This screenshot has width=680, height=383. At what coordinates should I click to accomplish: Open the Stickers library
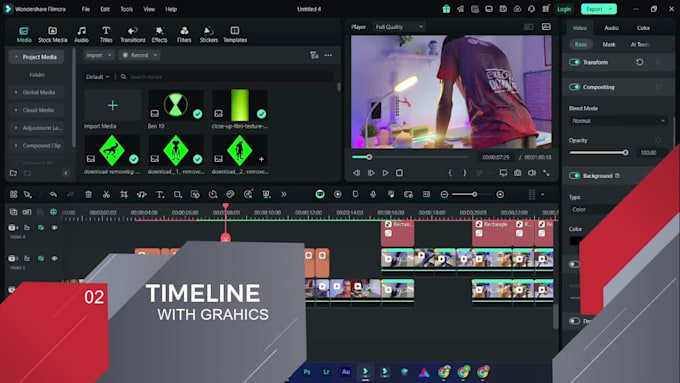point(209,34)
